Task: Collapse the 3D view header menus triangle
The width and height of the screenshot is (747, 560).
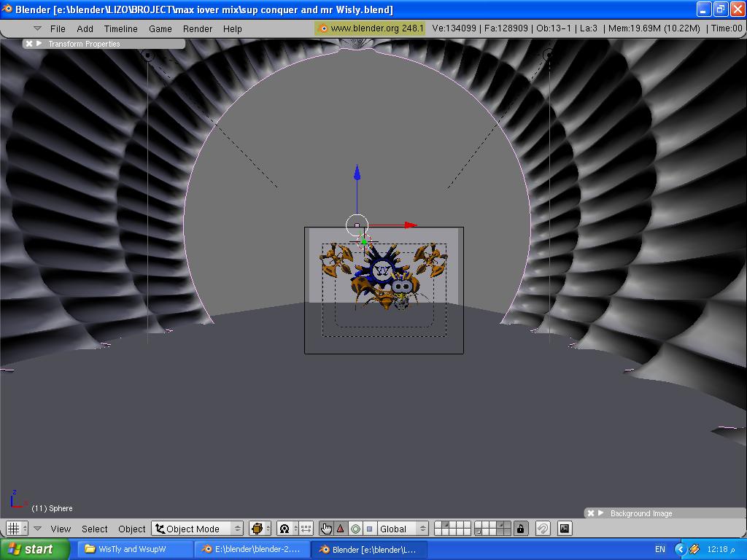Action: pos(38,528)
